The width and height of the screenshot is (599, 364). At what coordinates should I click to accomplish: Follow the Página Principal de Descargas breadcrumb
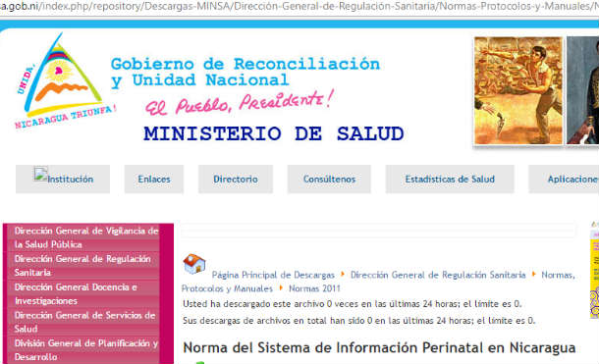coord(273,275)
